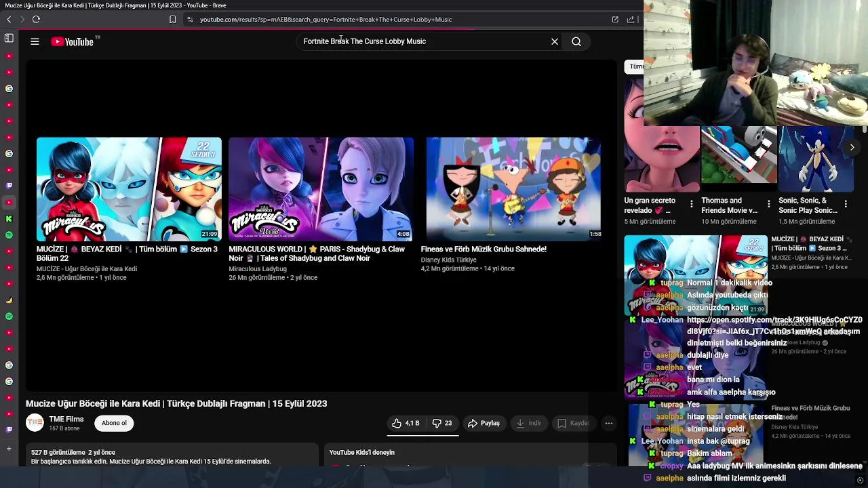868x488 pixels.
Task: Open the Fineas ve Förb thumbnail
Action: pyautogui.click(x=513, y=189)
